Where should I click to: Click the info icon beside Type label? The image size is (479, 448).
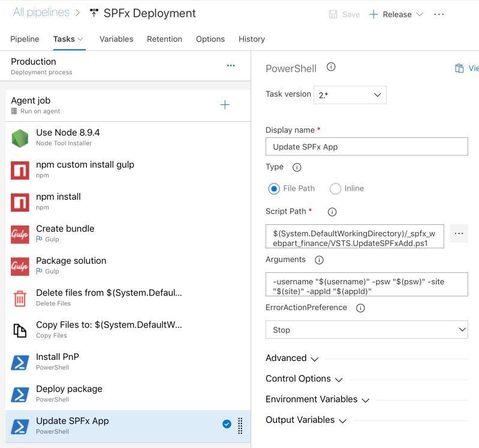(x=297, y=167)
